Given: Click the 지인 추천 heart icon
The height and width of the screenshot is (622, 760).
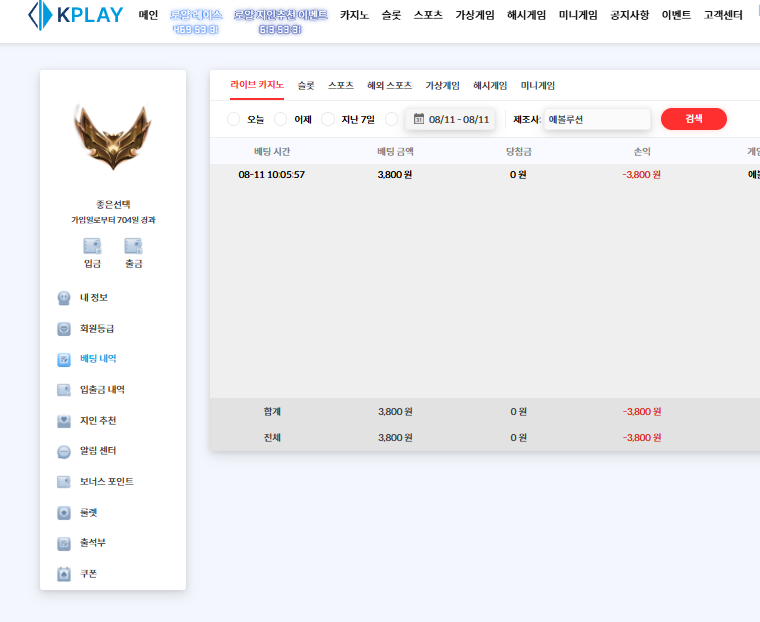Looking at the screenshot, I should coord(64,421).
